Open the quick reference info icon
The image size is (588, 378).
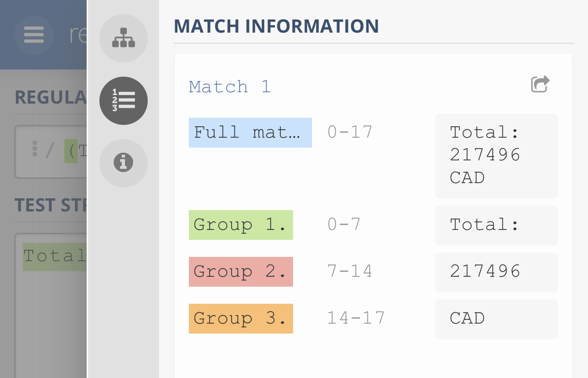(123, 163)
